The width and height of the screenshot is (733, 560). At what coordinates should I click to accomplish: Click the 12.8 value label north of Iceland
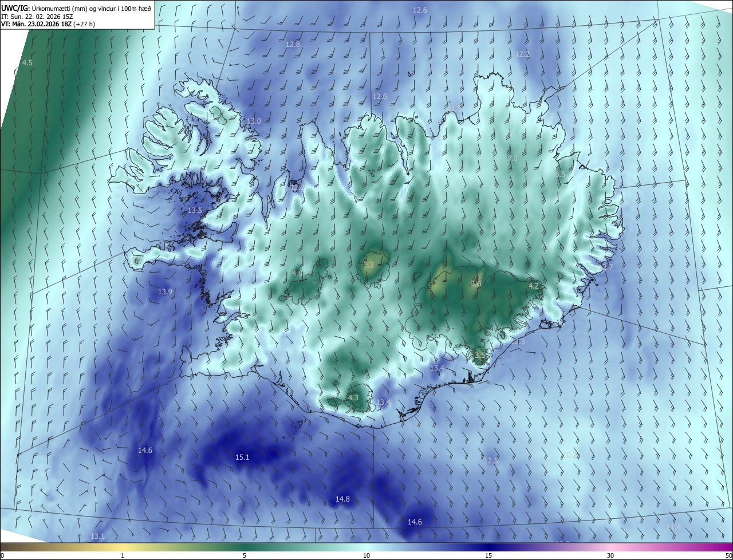click(x=293, y=44)
